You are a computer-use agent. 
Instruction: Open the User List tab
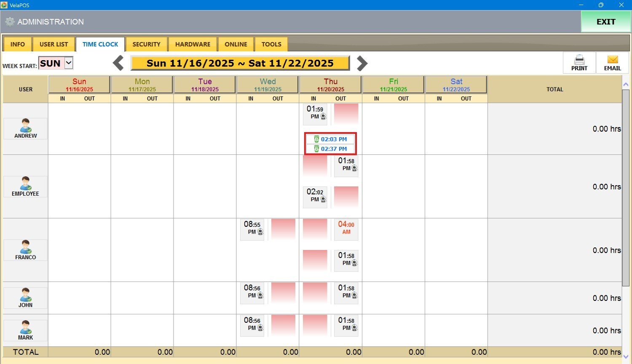point(54,44)
